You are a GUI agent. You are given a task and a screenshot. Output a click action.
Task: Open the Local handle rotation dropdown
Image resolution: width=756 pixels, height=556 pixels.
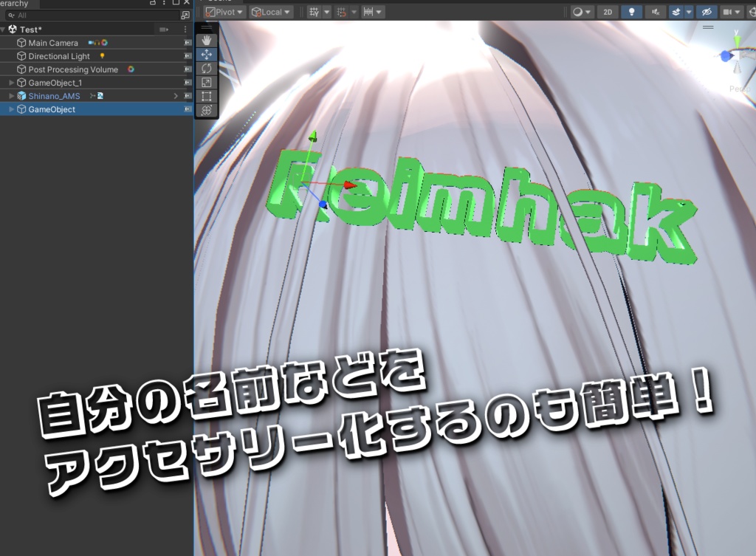pos(269,12)
